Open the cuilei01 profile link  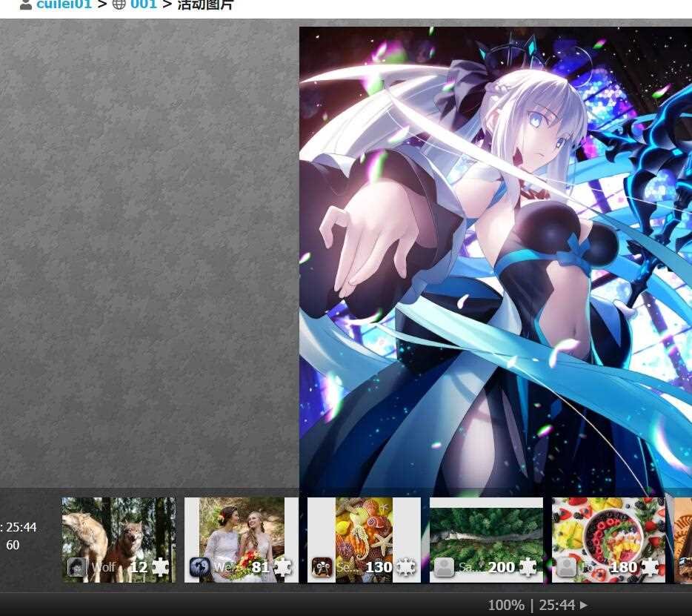click(64, 4)
